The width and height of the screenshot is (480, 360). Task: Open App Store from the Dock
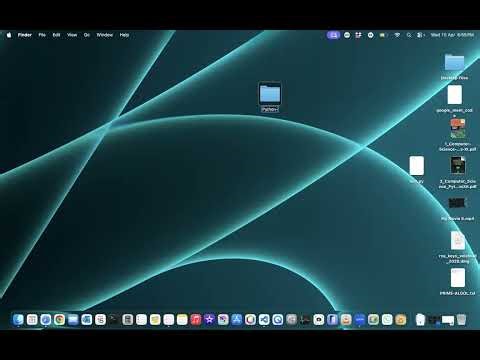pos(237,320)
